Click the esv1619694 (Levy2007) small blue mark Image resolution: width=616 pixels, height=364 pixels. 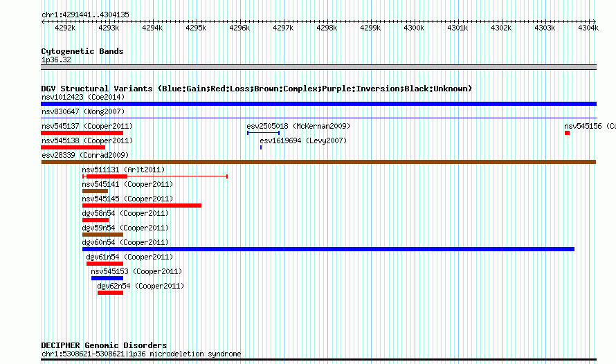pos(261,147)
